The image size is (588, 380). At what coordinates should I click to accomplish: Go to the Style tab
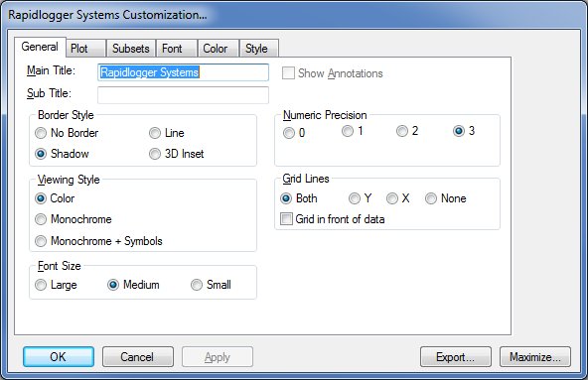click(259, 49)
